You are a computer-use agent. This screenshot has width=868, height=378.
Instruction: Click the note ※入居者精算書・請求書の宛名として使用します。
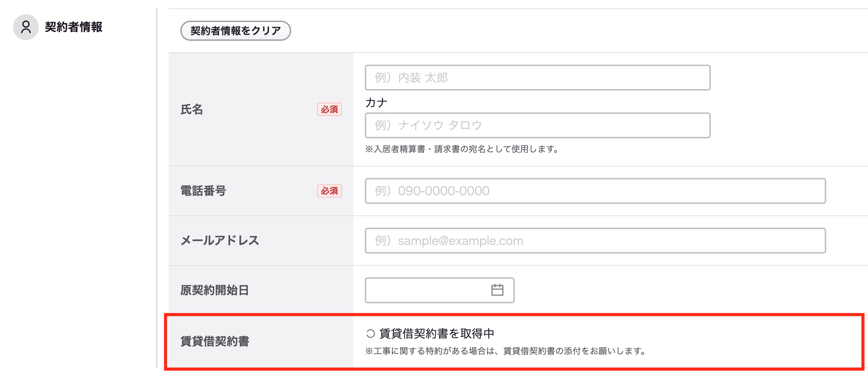click(x=462, y=149)
